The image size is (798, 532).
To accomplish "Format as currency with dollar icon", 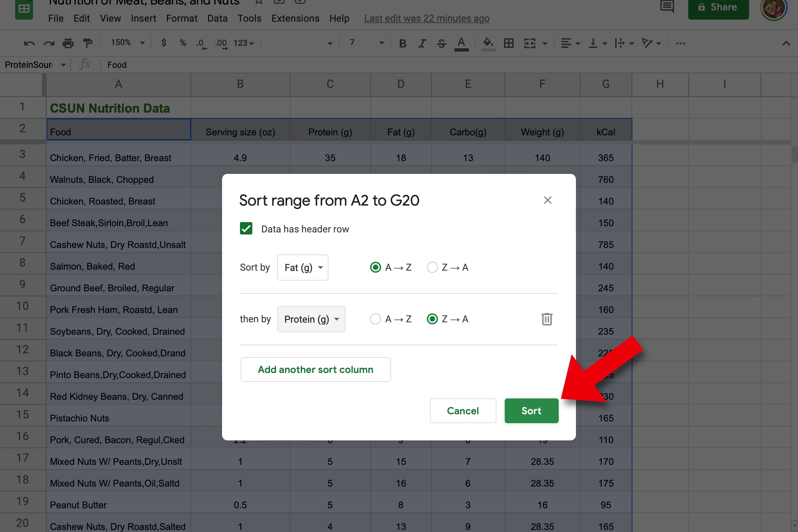I will click(x=164, y=43).
